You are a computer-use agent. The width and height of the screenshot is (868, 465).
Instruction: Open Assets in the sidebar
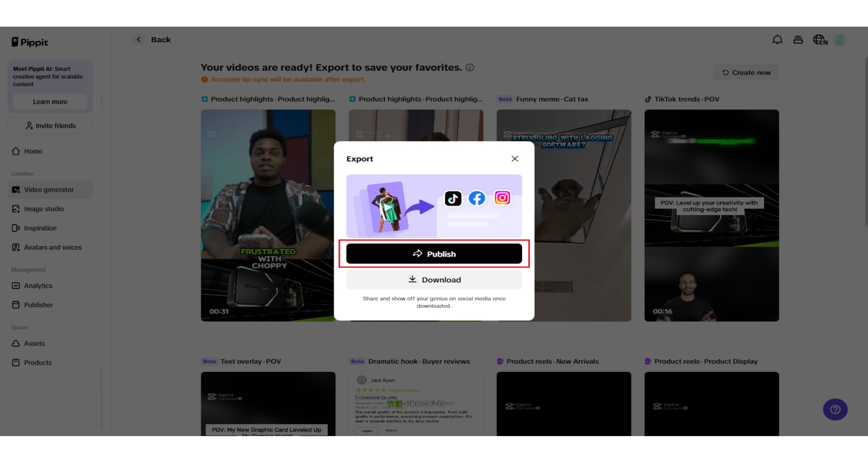tap(50, 343)
